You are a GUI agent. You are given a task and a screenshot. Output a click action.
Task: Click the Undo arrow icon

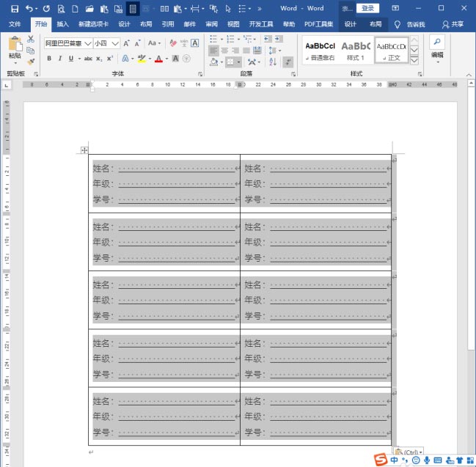click(29, 9)
